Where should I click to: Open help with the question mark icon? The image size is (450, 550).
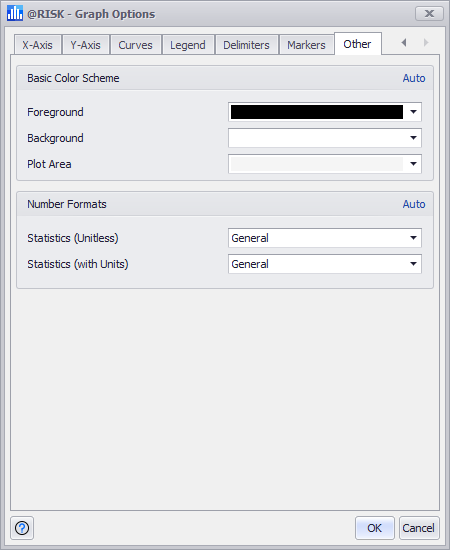22,528
